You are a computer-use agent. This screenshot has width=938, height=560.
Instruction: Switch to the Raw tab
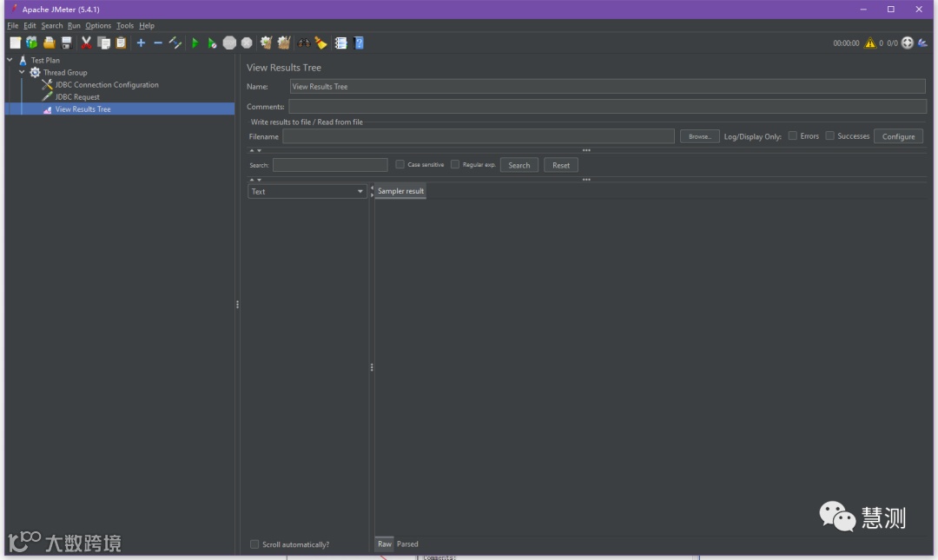[384, 544]
